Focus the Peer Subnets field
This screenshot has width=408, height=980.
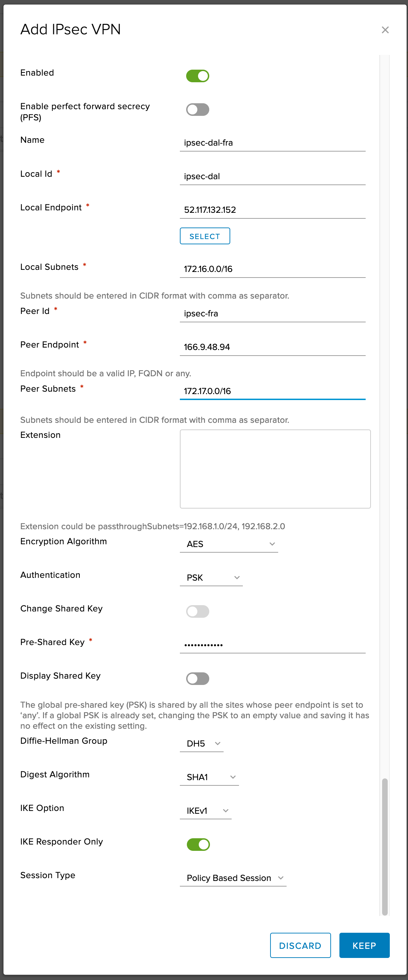tap(272, 391)
